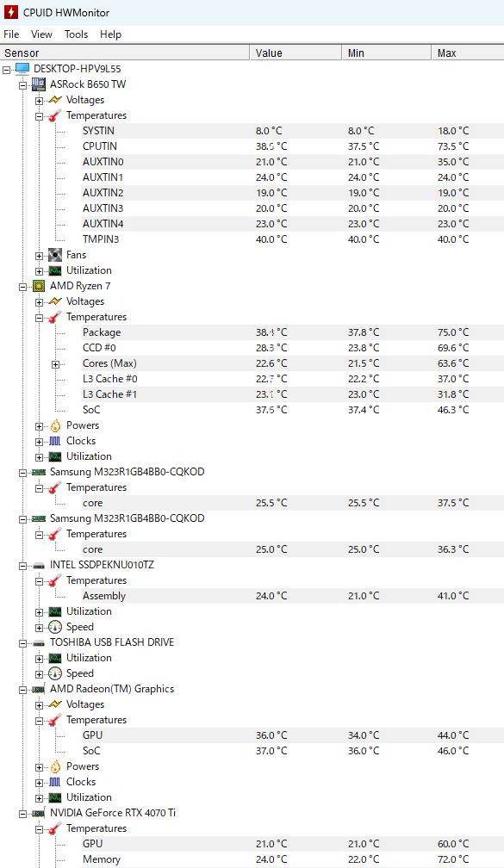This screenshot has height=868, width=504.
Task: Expand the Fans node
Action: (x=40, y=256)
